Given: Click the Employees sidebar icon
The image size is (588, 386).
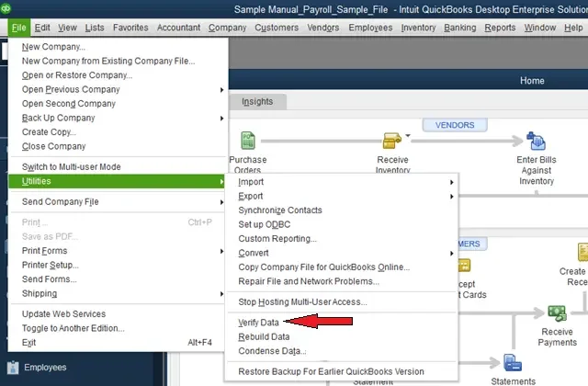Looking at the screenshot, I should coord(13,368).
